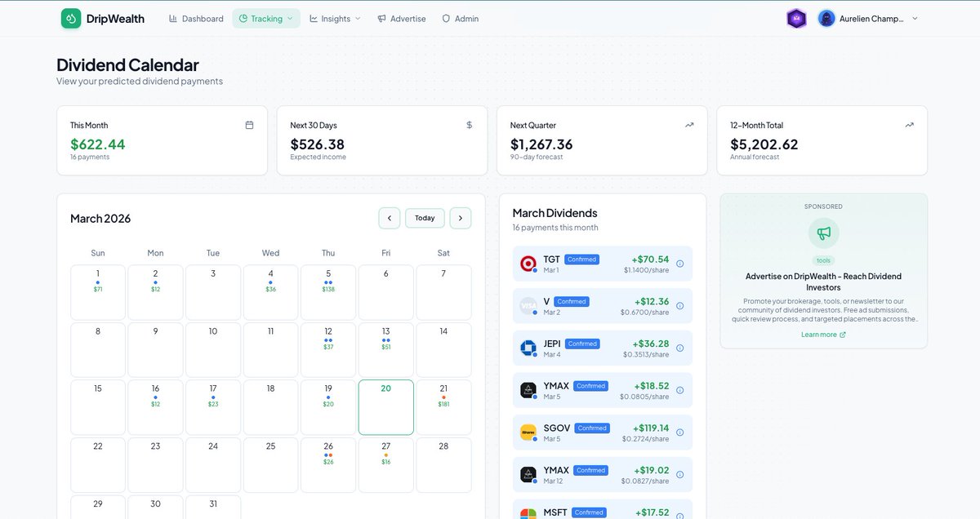Viewport: 980px width, 519px height.
Task: Click the tools tag in sponsored card
Action: tap(823, 261)
